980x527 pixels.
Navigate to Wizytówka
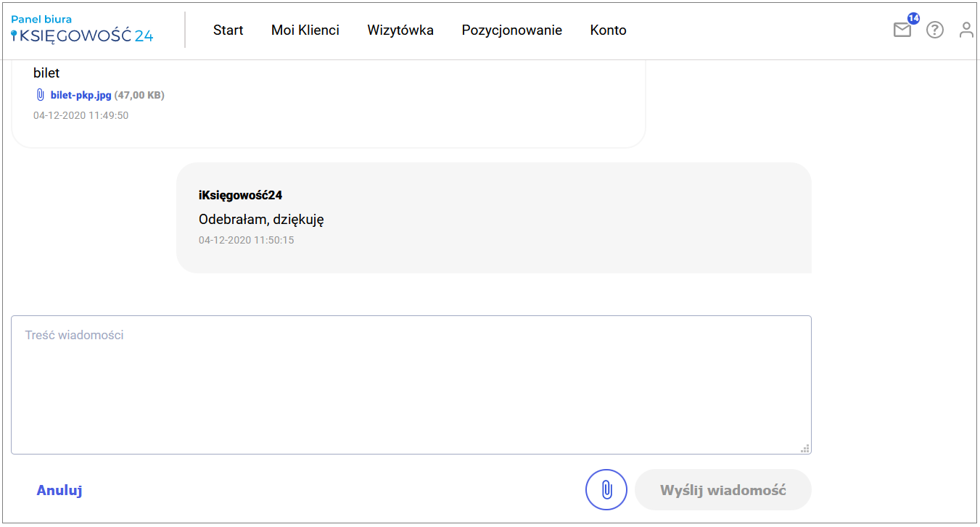pyautogui.click(x=400, y=30)
